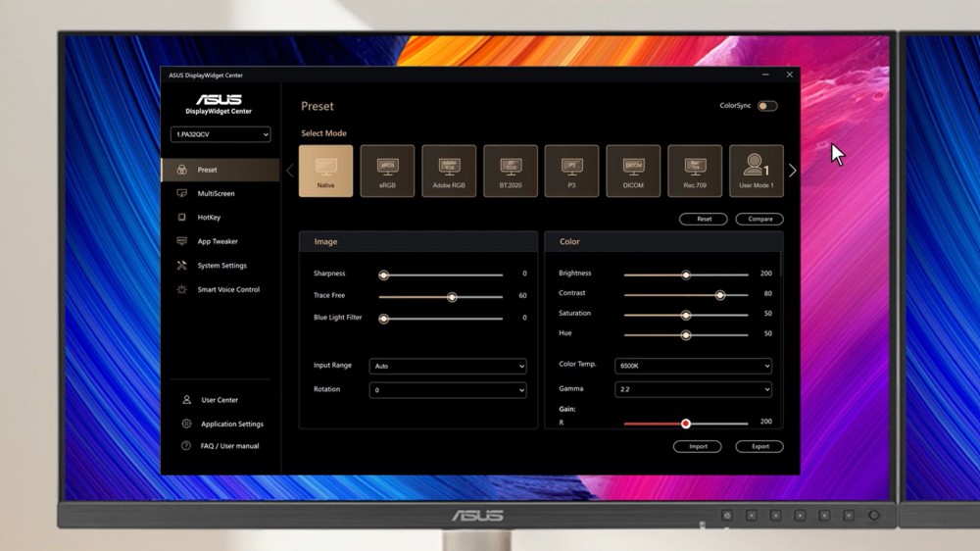The image size is (980, 551).
Task: Open Application Settings gear icon
Action: pyautogui.click(x=186, y=424)
